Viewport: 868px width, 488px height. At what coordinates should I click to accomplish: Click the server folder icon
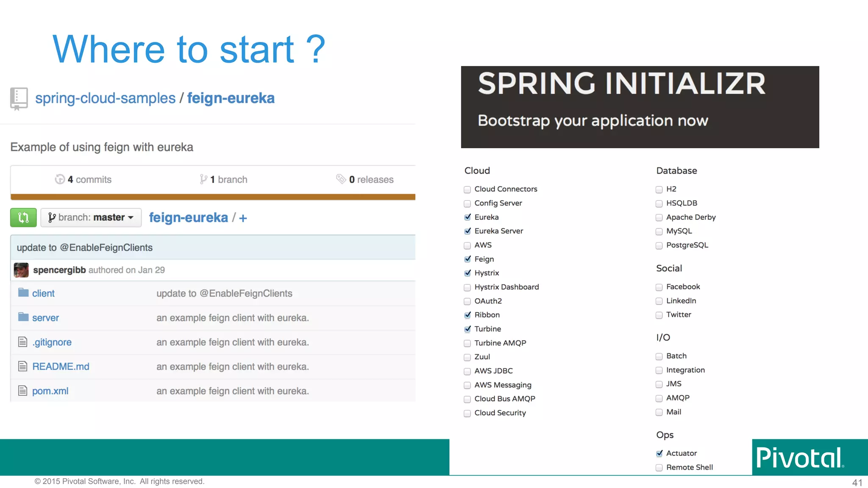click(23, 317)
